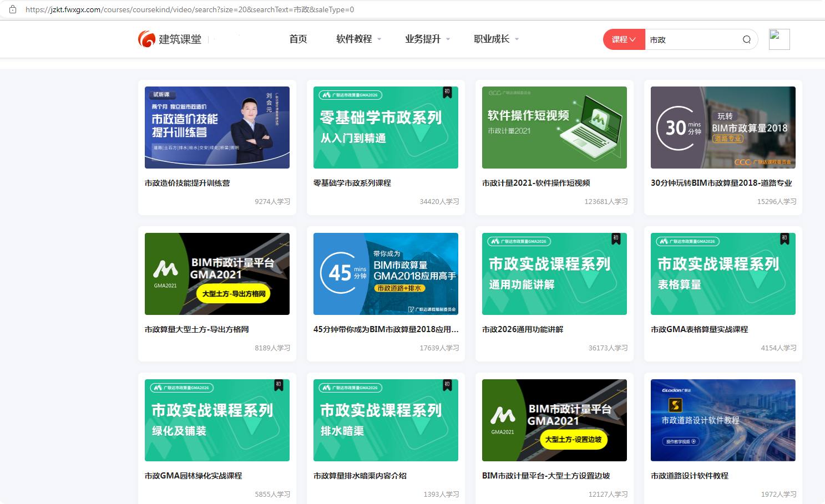Click the 市政道路设计软件教程 title link
This screenshot has height=504, width=825.
(690, 476)
